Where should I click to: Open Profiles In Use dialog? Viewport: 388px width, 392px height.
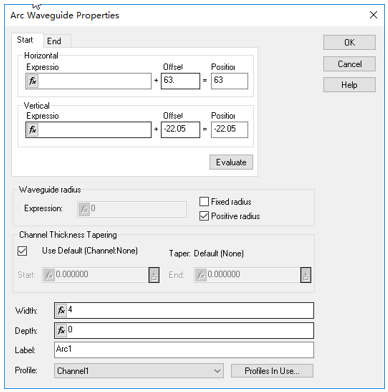272,371
